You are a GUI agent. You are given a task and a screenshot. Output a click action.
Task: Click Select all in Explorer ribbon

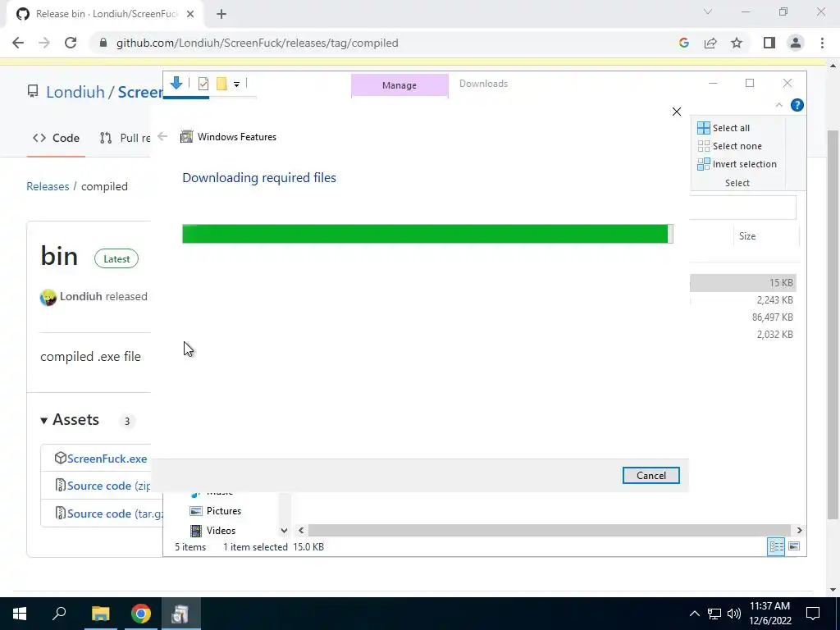pyautogui.click(x=724, y=128)
